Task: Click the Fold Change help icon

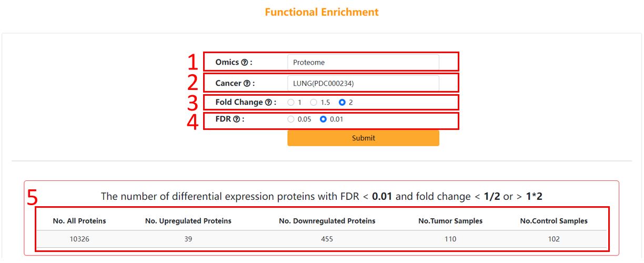Action: [268, 103]
